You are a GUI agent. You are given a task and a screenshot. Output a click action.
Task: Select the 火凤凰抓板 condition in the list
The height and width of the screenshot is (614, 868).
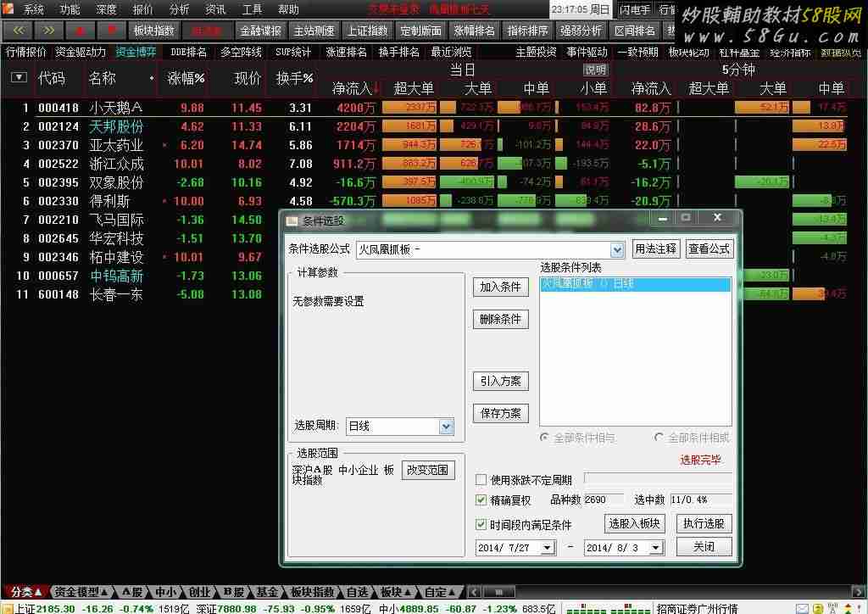tap(635, 284)
